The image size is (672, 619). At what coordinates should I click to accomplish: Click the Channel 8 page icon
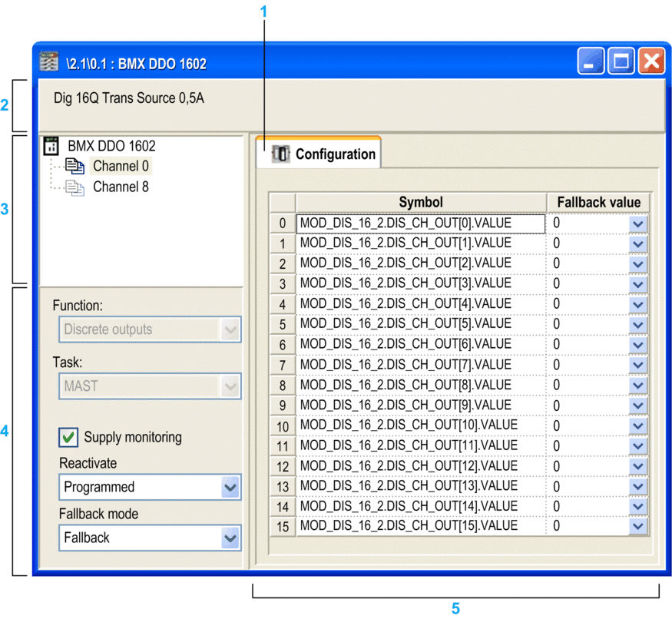pyautogui.click(x=74, y=187)
